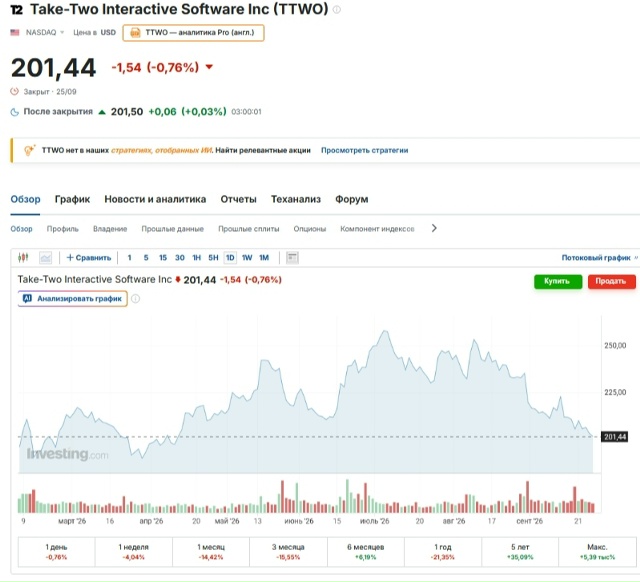Open the Потоковый график link
640x582 pixels.
click(x=599, y=258)
